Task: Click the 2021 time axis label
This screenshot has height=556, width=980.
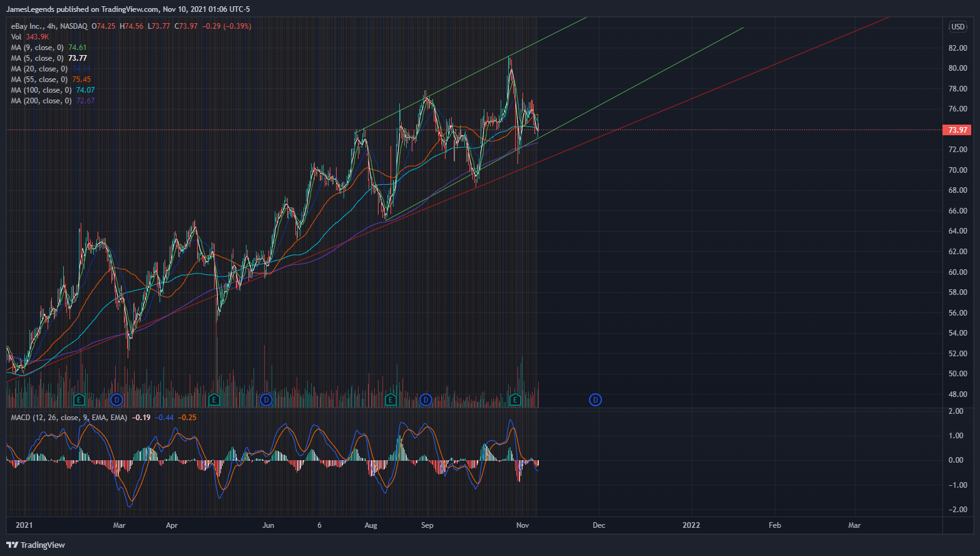Action: (x=24, y=525)
